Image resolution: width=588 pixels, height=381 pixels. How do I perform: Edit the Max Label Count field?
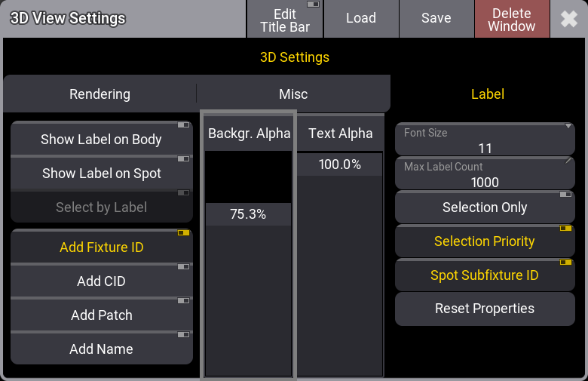[x=485, y=174]
